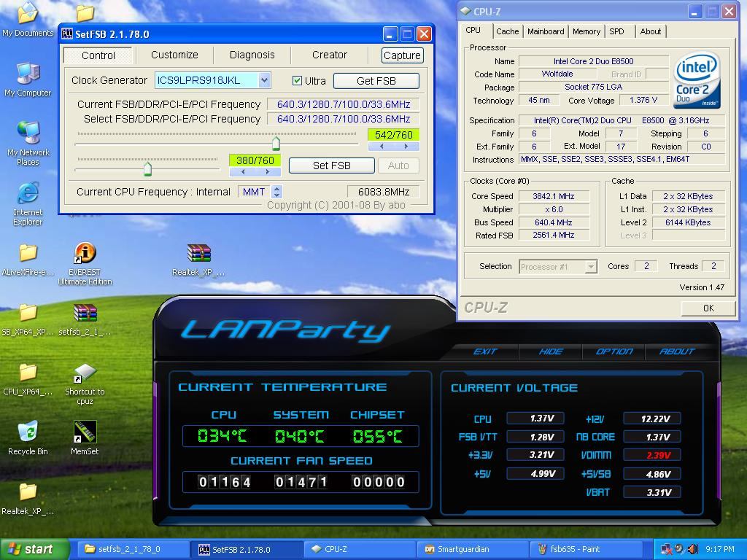Step FSB 542/760 value right
747x560 pixels.
pos(406,146)
